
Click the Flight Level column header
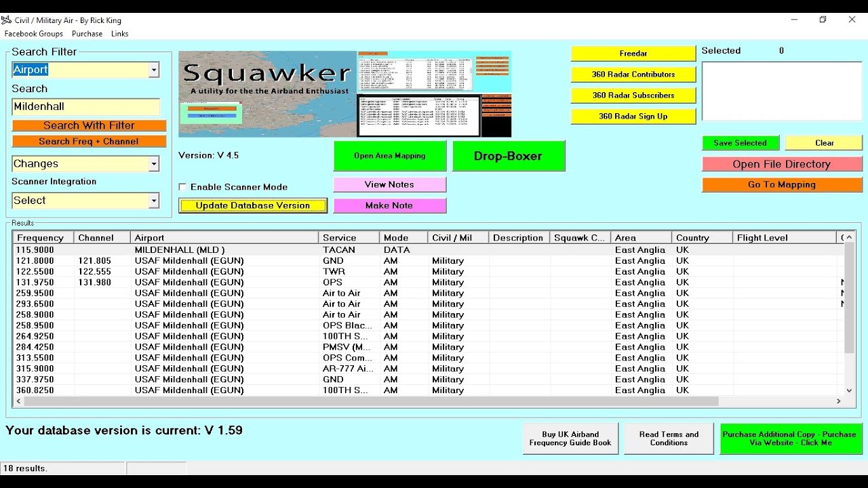[785, 238]
